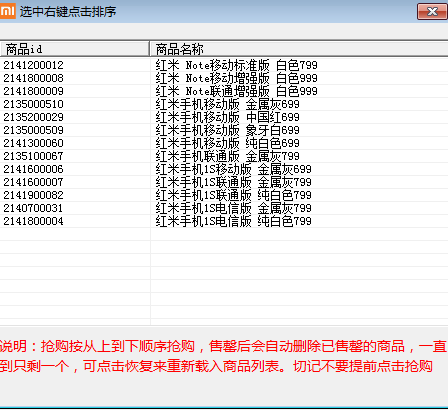The width and height of the screenshot is (448, 410).
Task: Close the sorting dialog window
Action: [x=432, y=12]
